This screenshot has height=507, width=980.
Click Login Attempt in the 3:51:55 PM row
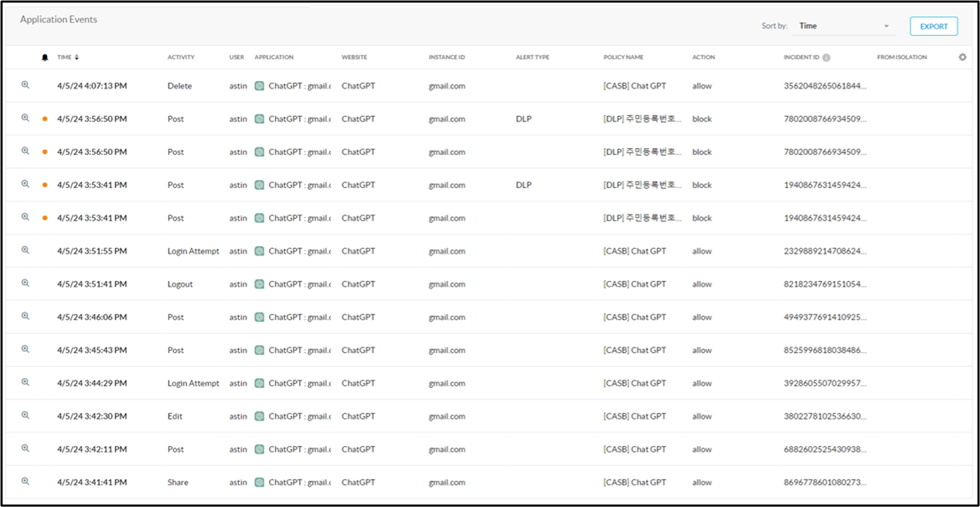coord(194,251)
